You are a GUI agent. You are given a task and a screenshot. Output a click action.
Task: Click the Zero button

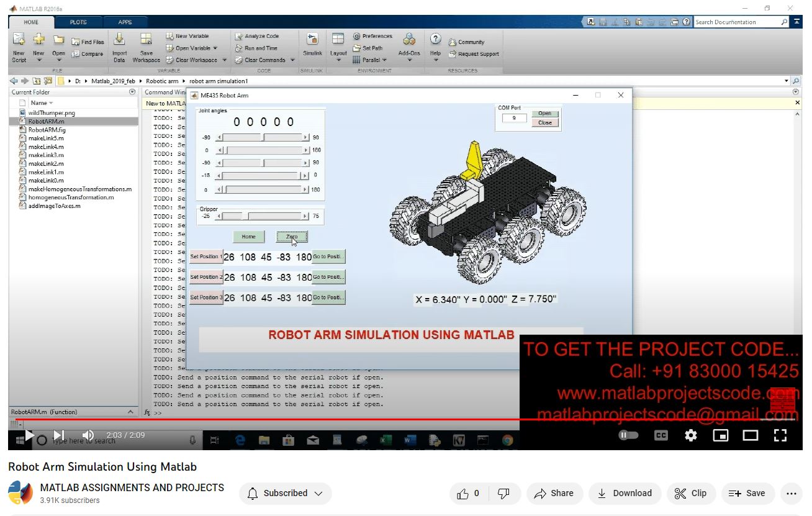point(292,237)
